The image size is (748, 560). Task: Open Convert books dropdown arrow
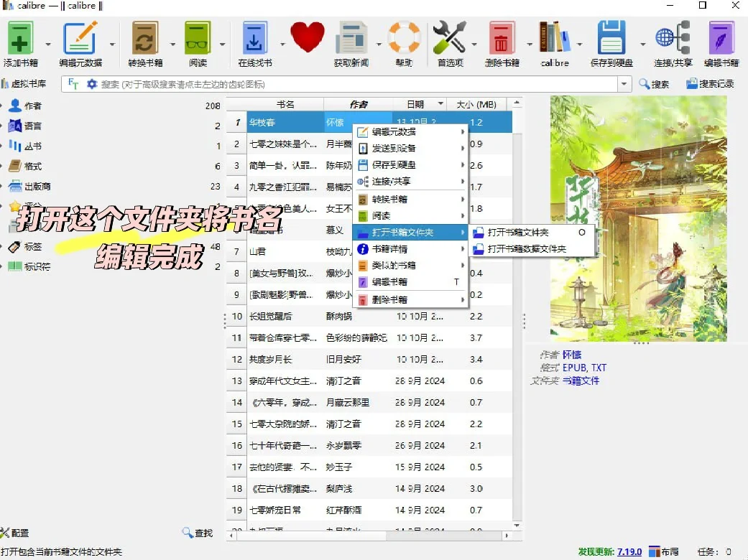(x=172, y=45)
